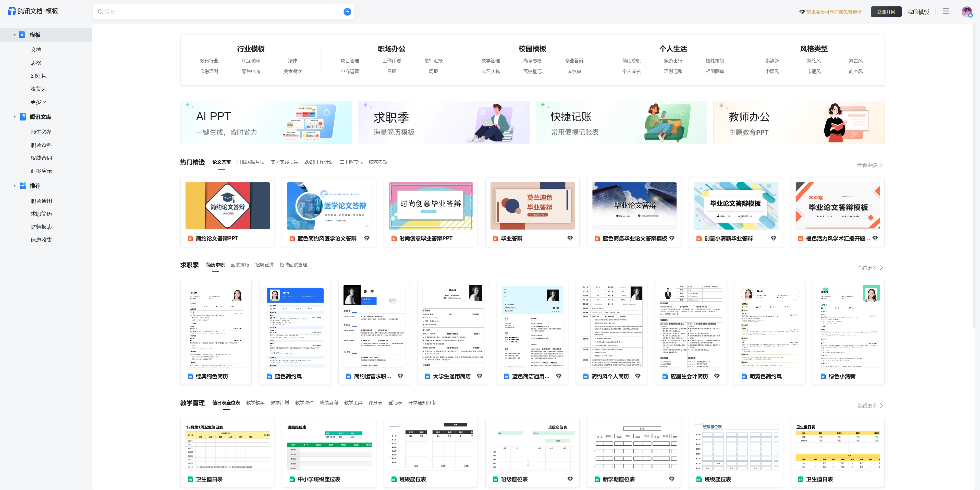Click the 收集表 entry in sidebar
Viewport: 980px width, 490px height.
tap(39, 88)
